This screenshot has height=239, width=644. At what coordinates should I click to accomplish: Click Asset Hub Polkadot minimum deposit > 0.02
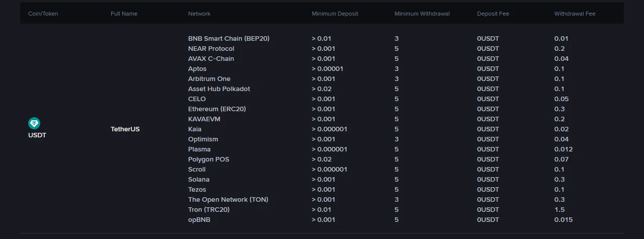click(x=321, y=89)
